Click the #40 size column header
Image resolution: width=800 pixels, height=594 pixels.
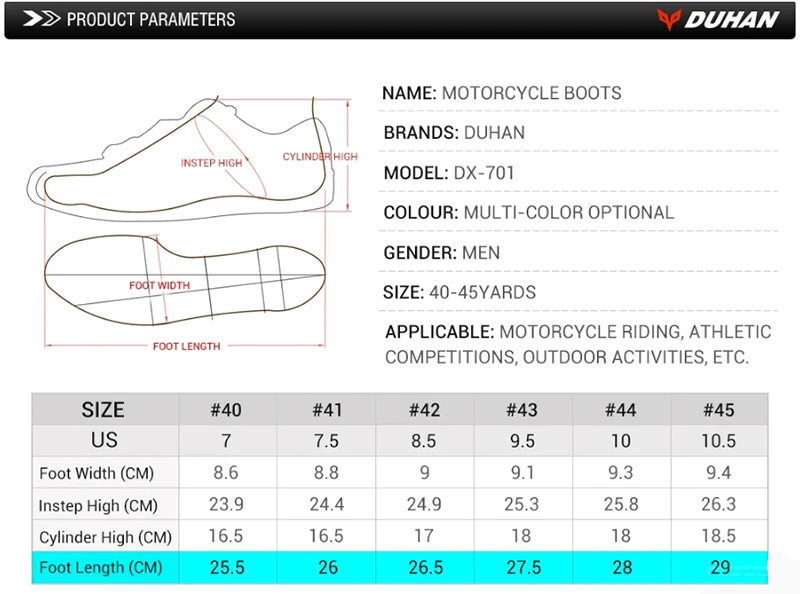click(x=226, y=410)
